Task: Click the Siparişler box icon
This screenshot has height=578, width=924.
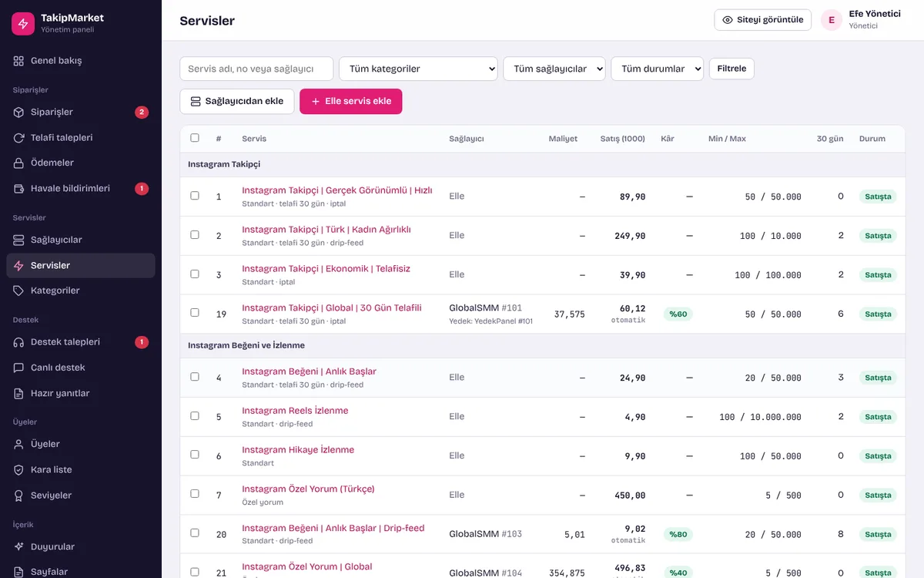Action: coord(19,113)
